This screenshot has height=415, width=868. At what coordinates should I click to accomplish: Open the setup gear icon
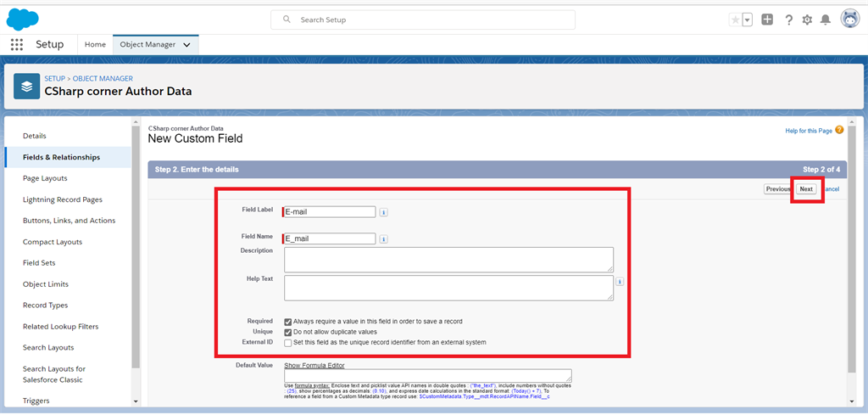pyautogui.click(x=807, y=20)
